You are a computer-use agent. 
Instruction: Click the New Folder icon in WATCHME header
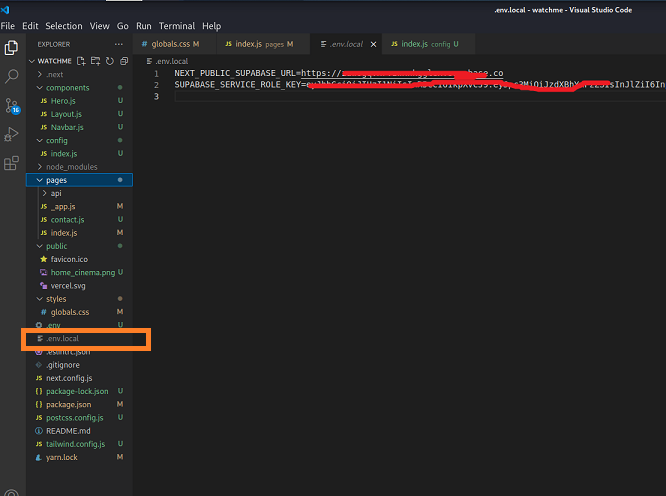click(96, 61)
